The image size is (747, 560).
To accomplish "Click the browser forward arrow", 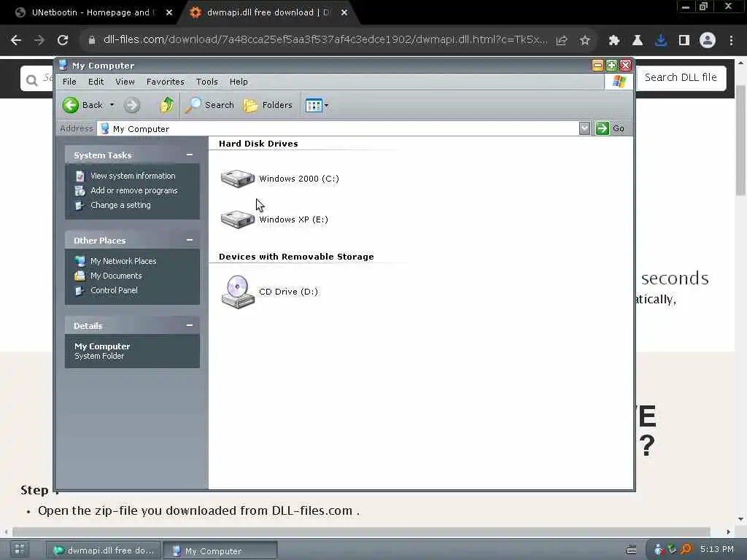I will (x=39, y=40).
